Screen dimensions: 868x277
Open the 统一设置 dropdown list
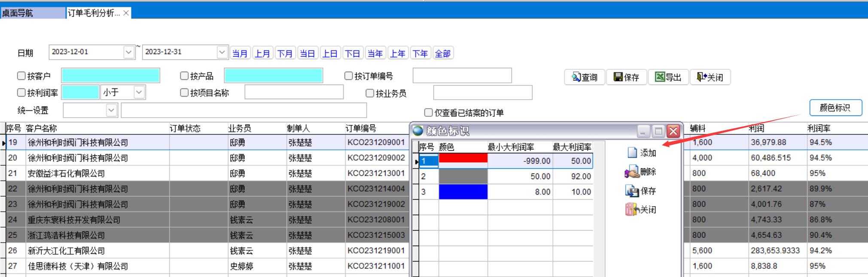[111, 110]
